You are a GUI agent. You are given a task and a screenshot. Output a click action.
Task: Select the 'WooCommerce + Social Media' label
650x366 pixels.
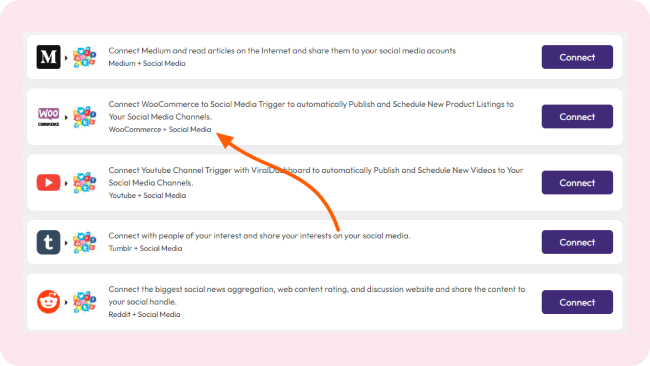pos(160,129)
